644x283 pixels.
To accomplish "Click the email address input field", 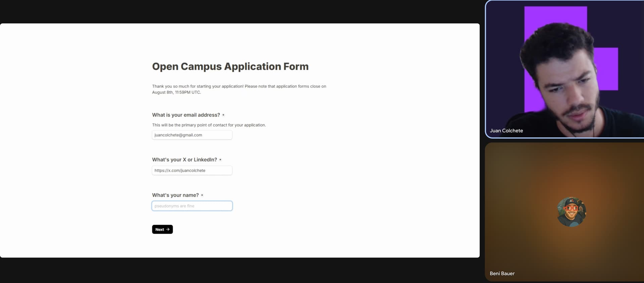I will click(x=192, y=135).
